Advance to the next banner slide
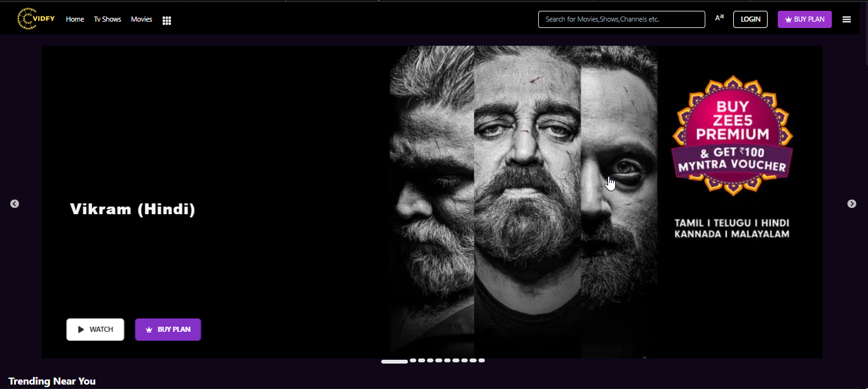 coord(851,204)
